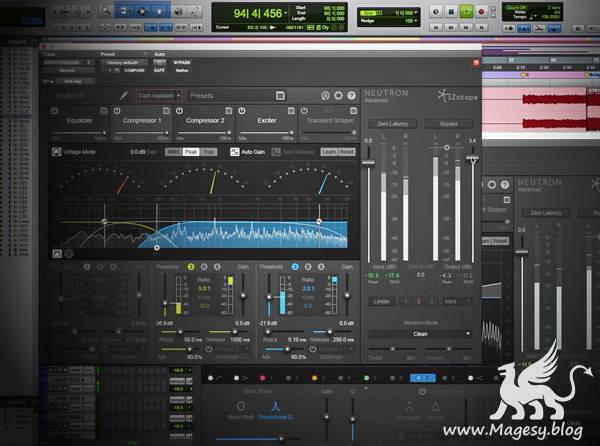Click the Zero Latency button

(393, 124)
